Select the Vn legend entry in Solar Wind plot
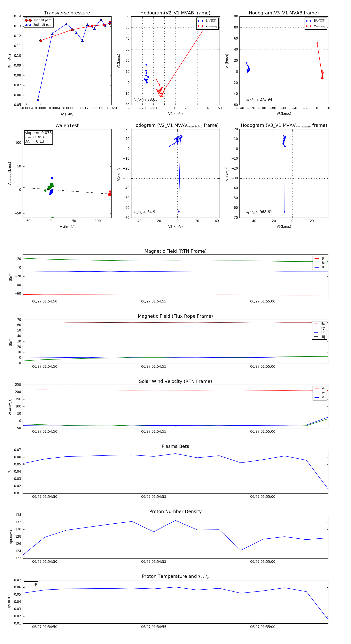351x644 pixels. [x=320, y=397]
